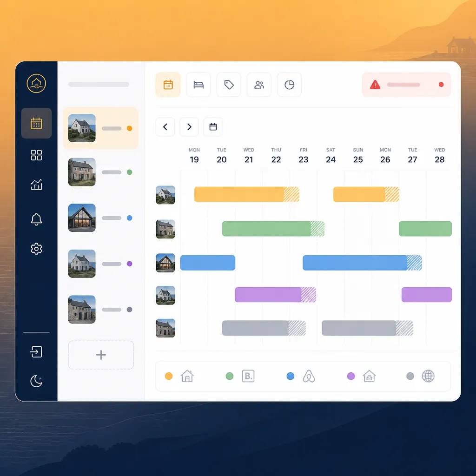476x476 pixels.
Task: Open notifications bell icon
Action: click(x=36, y=219)
